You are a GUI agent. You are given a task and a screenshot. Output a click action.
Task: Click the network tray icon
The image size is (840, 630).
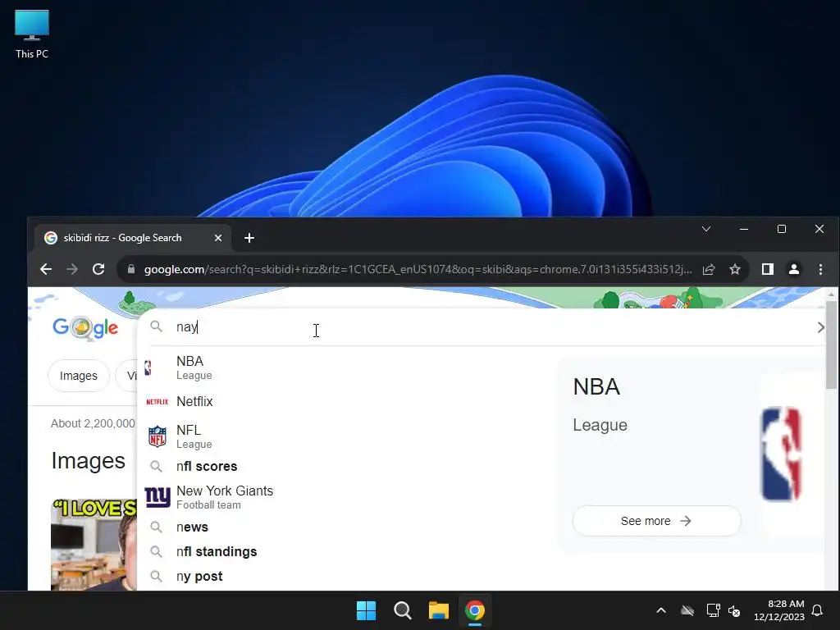(713, 610)
